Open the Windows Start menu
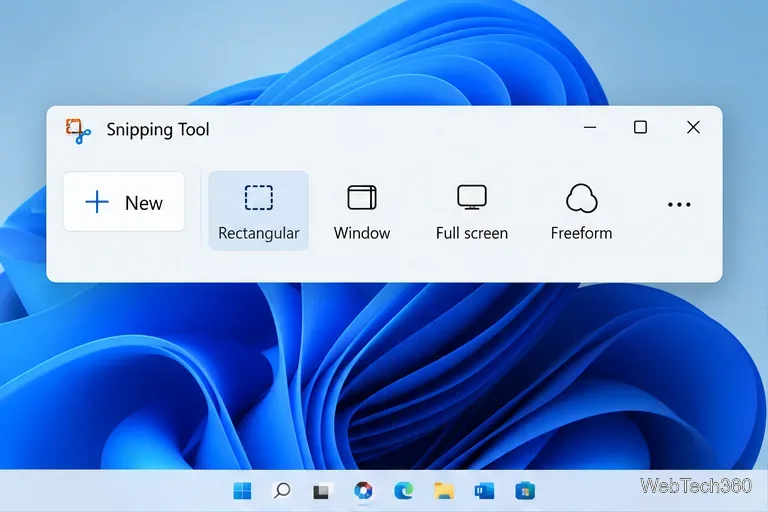This screenshot has height=512, width=768. click(x=242, y=490)
